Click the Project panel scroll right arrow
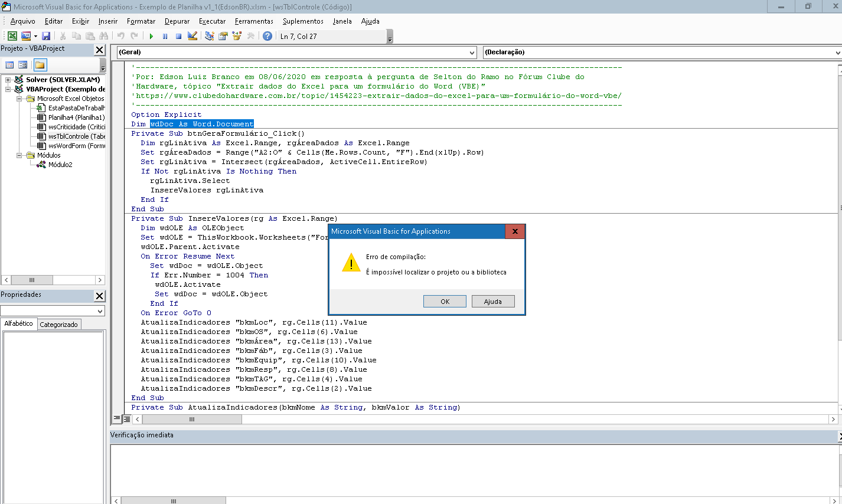This screenshot has width=842, height=504. tap(100, 280)
